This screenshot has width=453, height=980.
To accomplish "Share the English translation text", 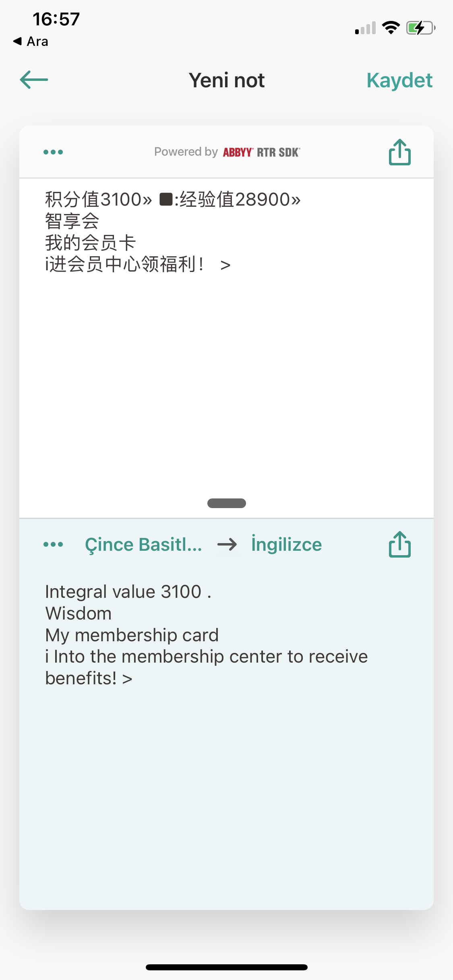I will coord(400,544).
